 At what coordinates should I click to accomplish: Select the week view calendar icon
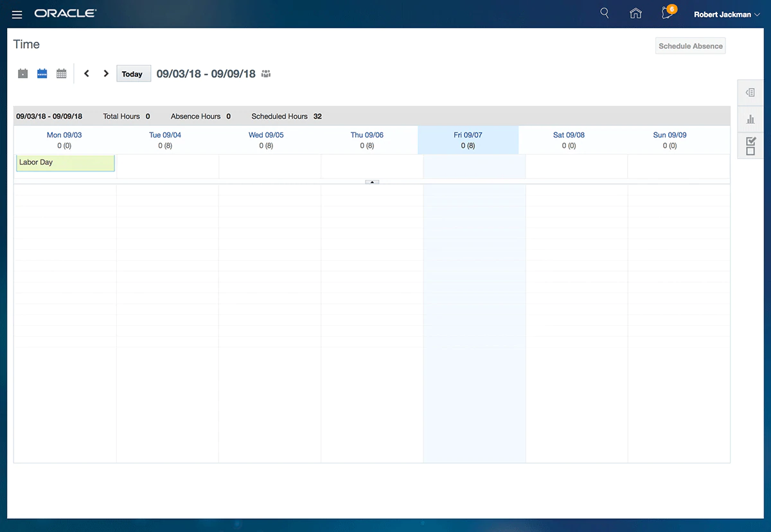pos(42,74)
